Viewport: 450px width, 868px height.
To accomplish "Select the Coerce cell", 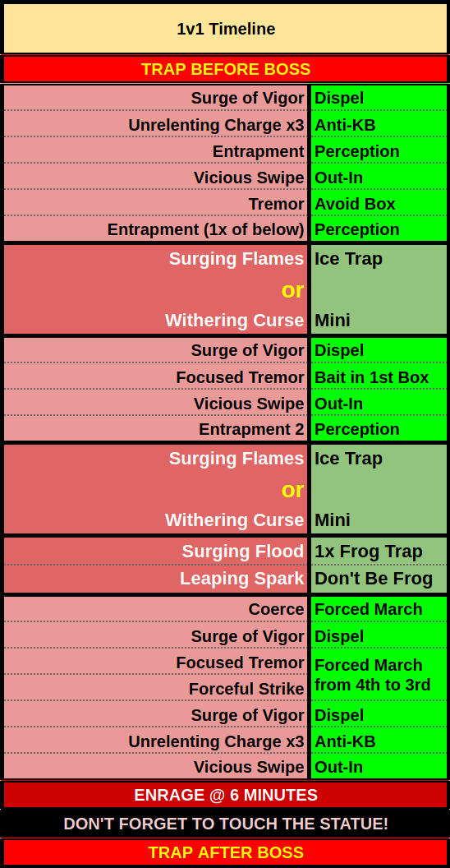I will pos(155,608).
